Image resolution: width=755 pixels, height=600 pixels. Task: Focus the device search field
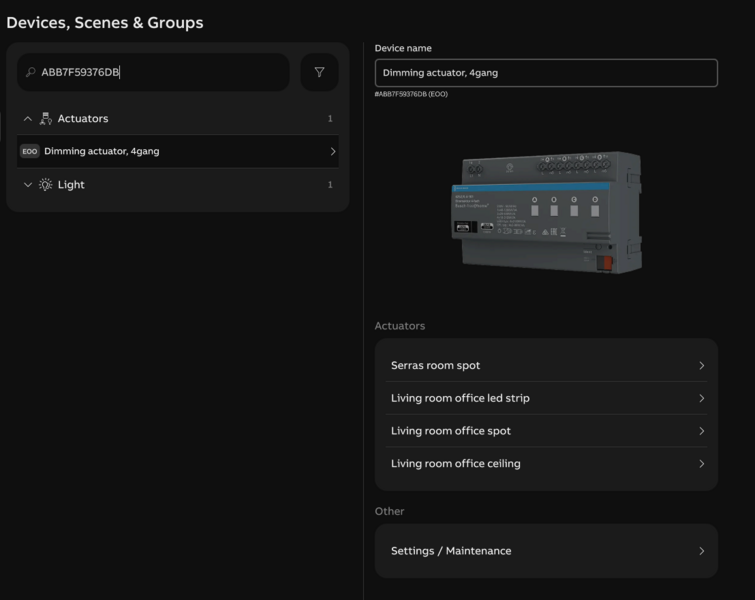coord(160,72)
